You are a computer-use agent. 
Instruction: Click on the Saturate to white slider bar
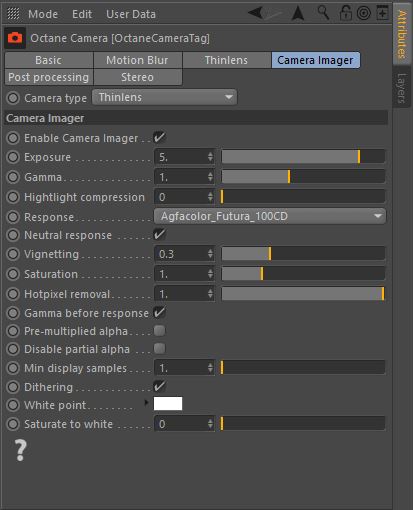tap(303, 424)
